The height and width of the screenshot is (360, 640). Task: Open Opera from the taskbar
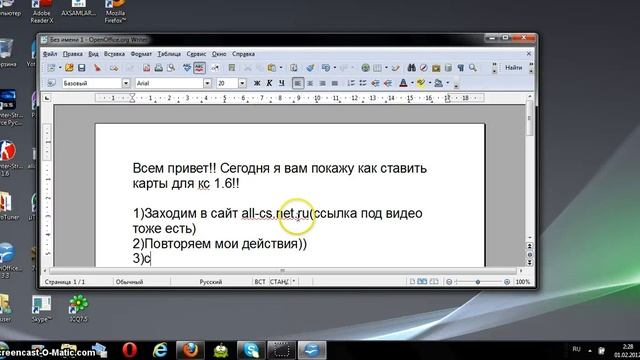click(130, 350)
